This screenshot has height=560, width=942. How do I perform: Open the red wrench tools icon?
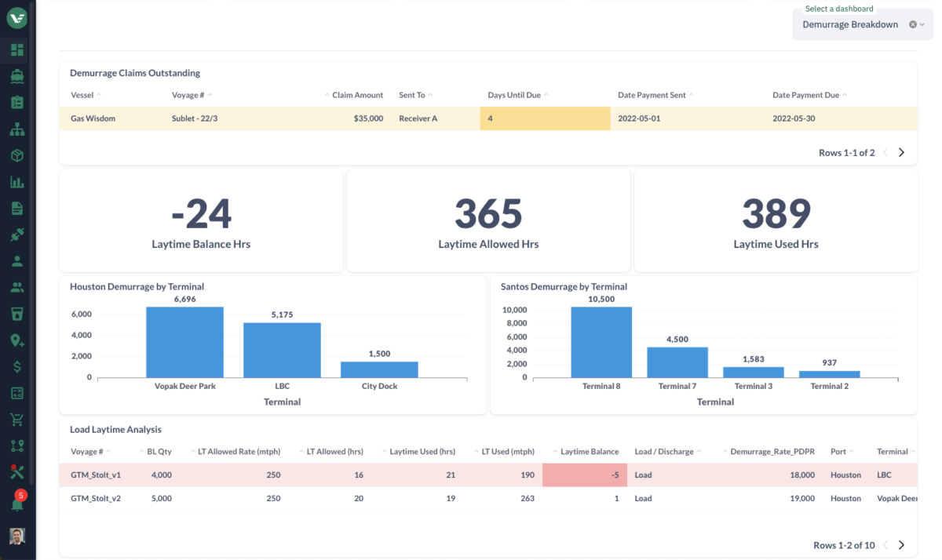[x=16, y=471]
